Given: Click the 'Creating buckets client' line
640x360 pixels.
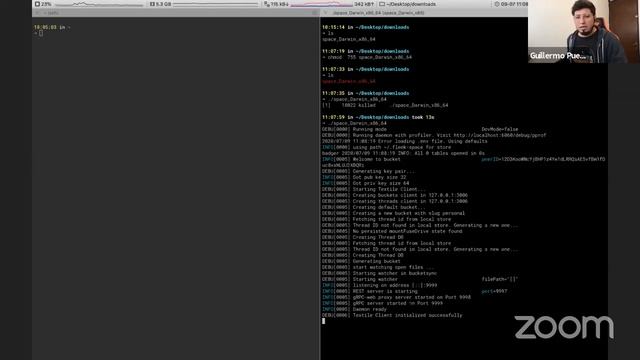Looking at the screenshot, I should pos(395,196).
